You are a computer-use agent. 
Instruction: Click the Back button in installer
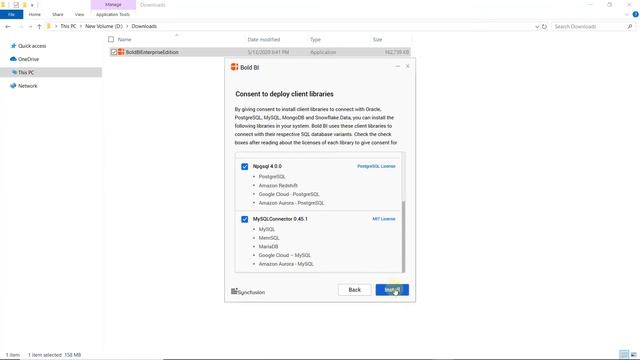point(354,290)
